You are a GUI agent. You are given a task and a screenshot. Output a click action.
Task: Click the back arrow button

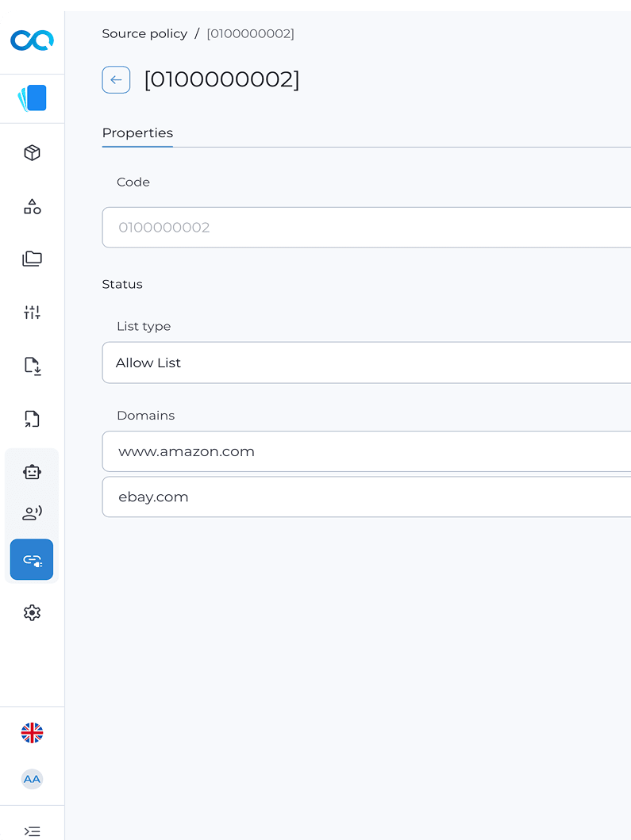point(116,80)
